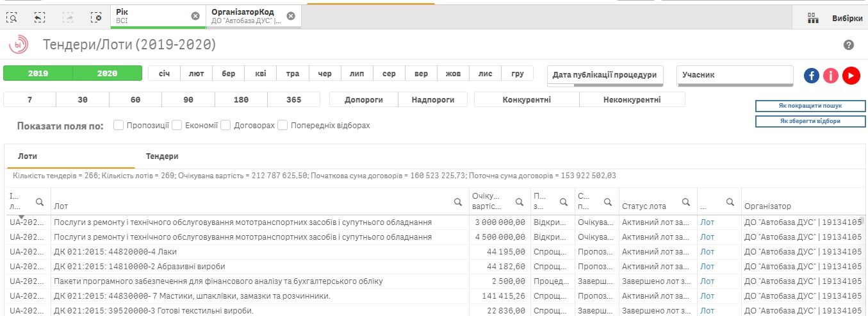The width and height of the screenshot is (868, 316).
Task: Select month кві
Action: click(260, 74)
